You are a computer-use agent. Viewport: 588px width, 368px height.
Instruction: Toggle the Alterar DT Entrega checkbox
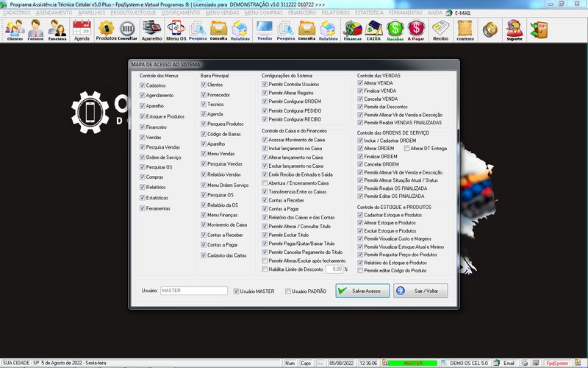[x=406, y=148]
